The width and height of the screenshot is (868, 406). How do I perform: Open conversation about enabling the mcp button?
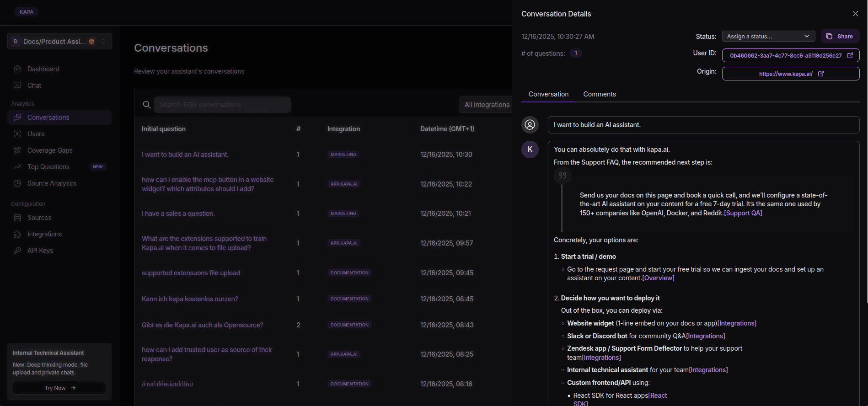coord(208,184)
